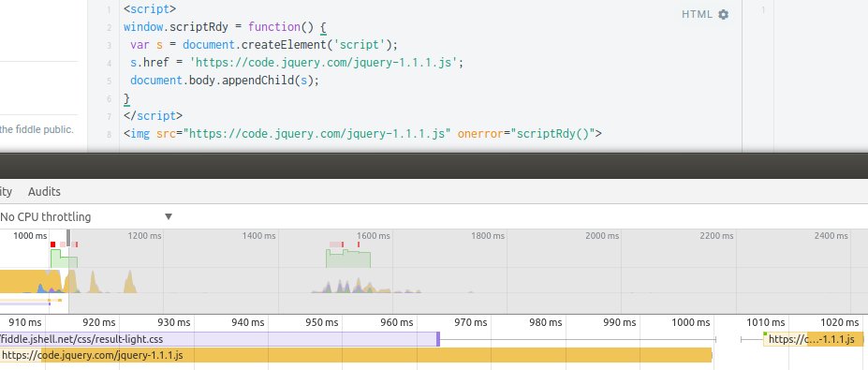The width and height of the screenshot is (868, 370).
Task: Click the HTML panel label
Action: coord(697,14)
